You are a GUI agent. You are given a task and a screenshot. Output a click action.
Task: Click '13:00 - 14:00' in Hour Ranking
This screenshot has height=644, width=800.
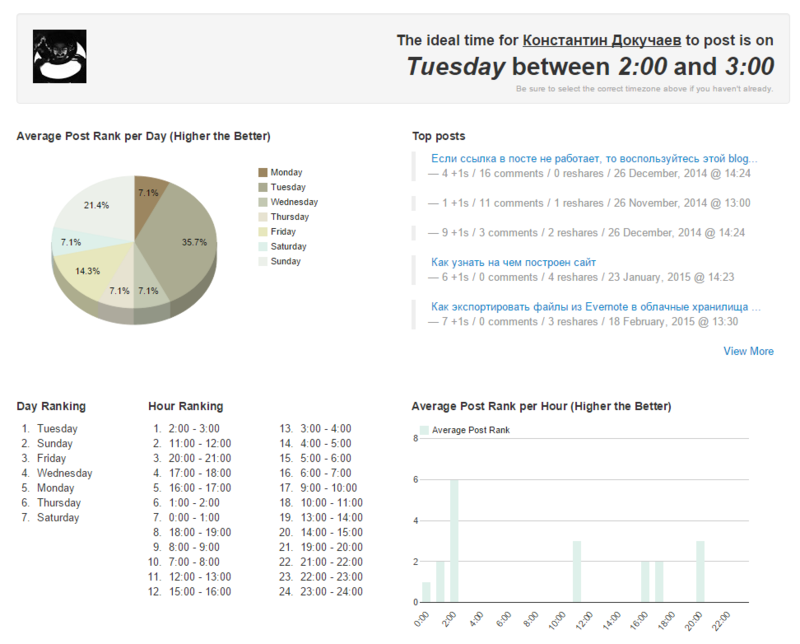click(x=332, y=517)
